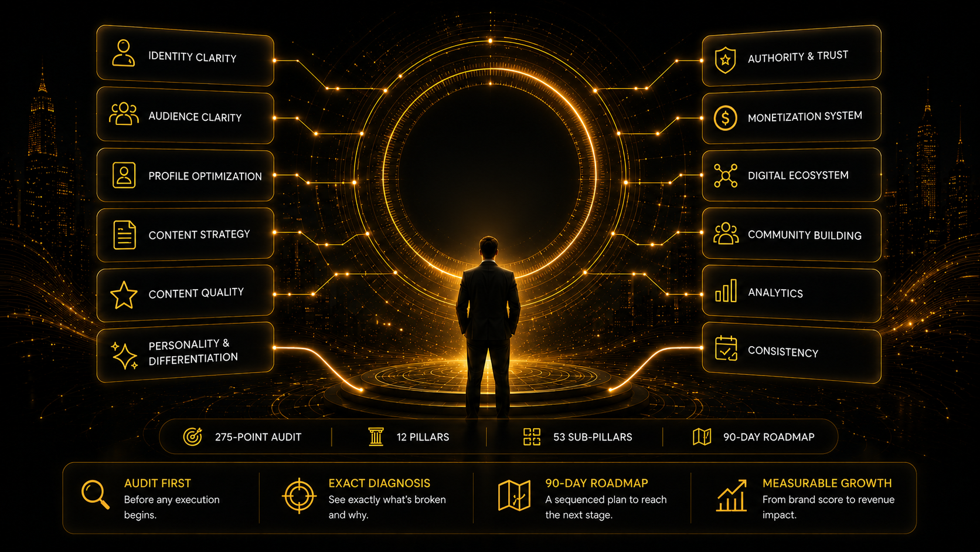Select the Digital Ecosystem label

798,175
